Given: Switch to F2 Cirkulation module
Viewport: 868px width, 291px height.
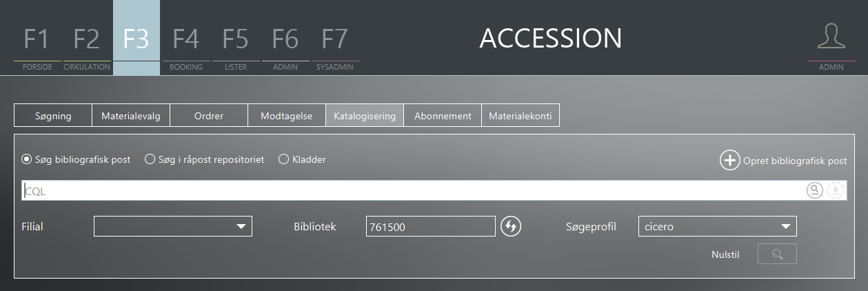Looking at the screenshot, I should 87,46.
